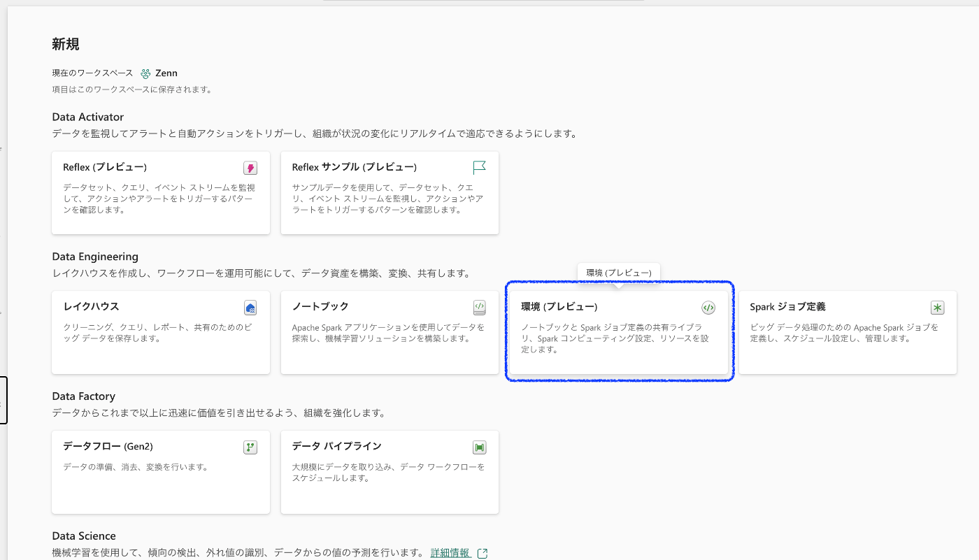Open the Reflex サンプル (プレビュー) card

[x=390, y=193]
